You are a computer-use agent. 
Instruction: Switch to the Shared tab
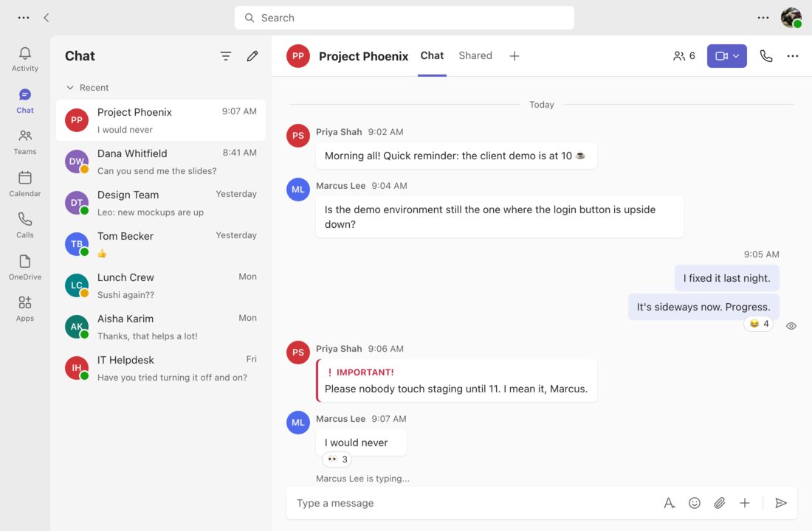coord(475,55)
